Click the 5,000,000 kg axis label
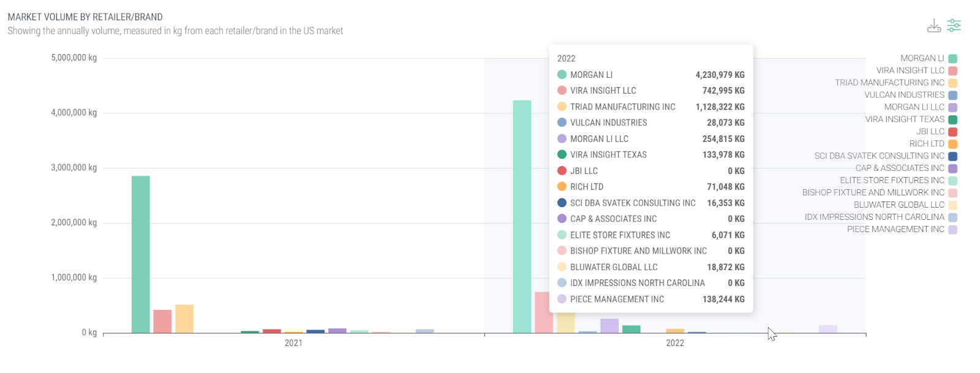 [73, 58]
